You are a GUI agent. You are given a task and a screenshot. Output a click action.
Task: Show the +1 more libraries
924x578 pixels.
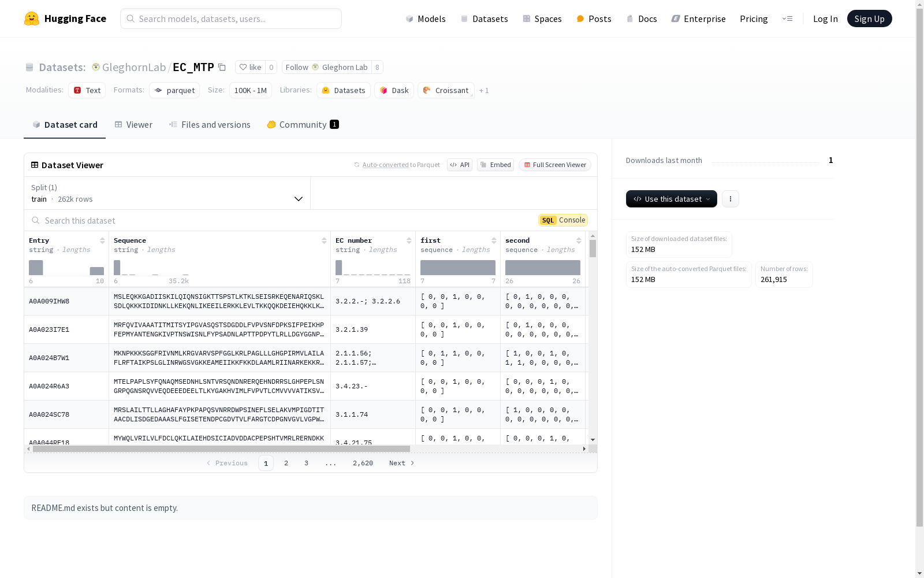(484, 90)
